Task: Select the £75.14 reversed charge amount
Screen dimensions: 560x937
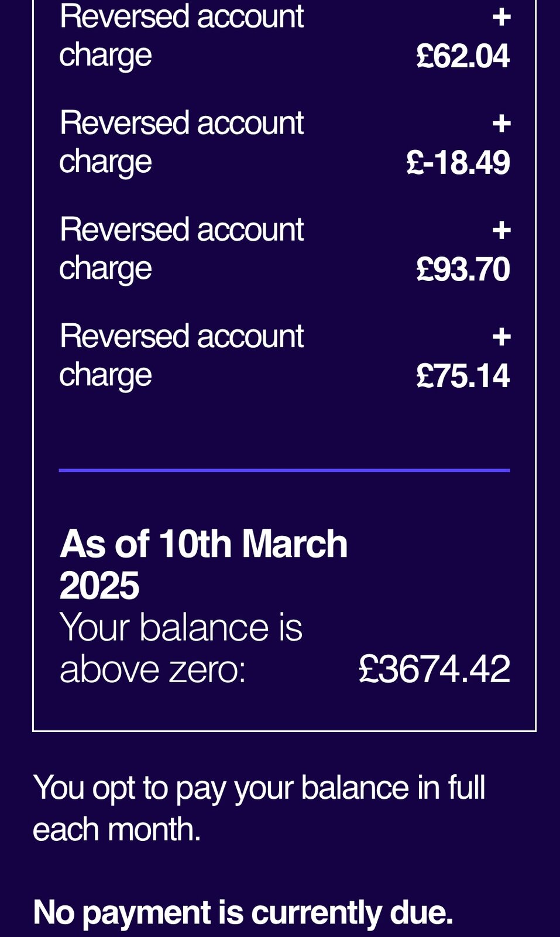Action: [463, 376]
